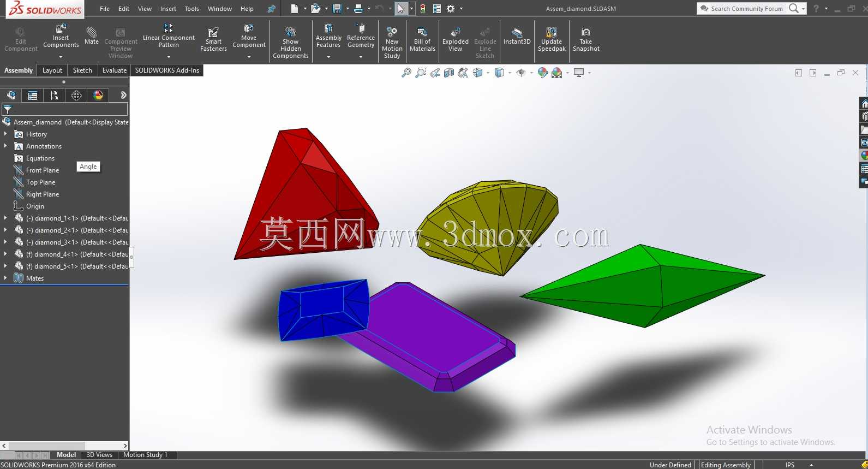Open the Tools menu

pyautogui.click(x=191, y=9)
